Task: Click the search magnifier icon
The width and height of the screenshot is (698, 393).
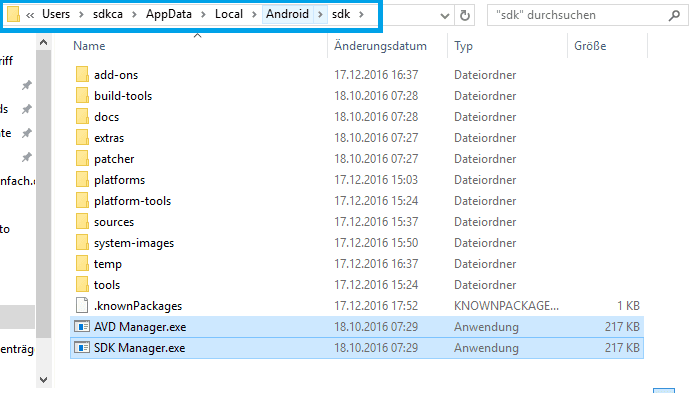Action: (x=674, y=16)
